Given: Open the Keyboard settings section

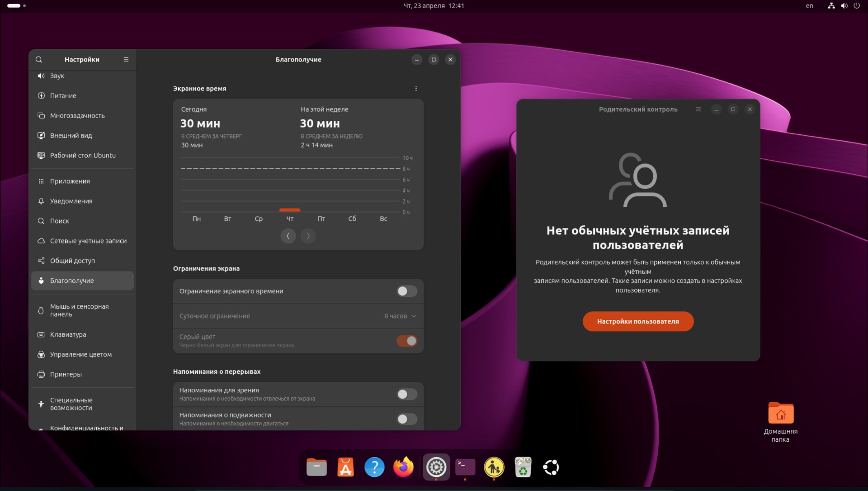Looking at the screenshot, I should pos(68,334).
